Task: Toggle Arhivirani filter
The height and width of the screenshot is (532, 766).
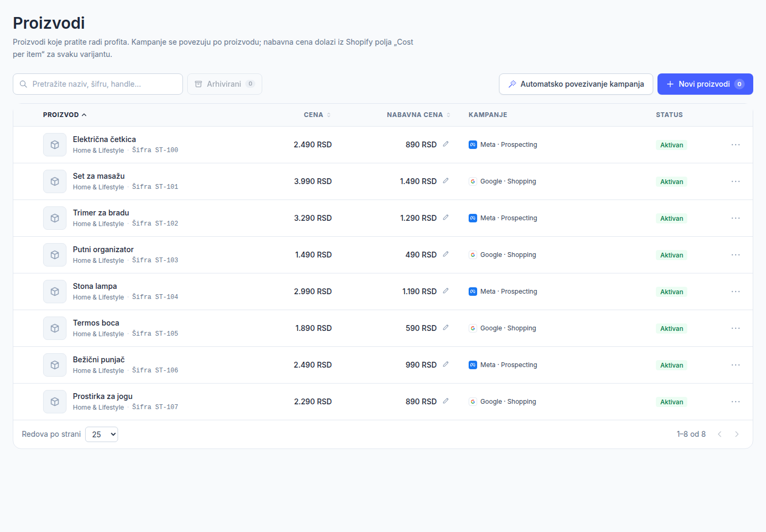Action: [x=224, y=84]
